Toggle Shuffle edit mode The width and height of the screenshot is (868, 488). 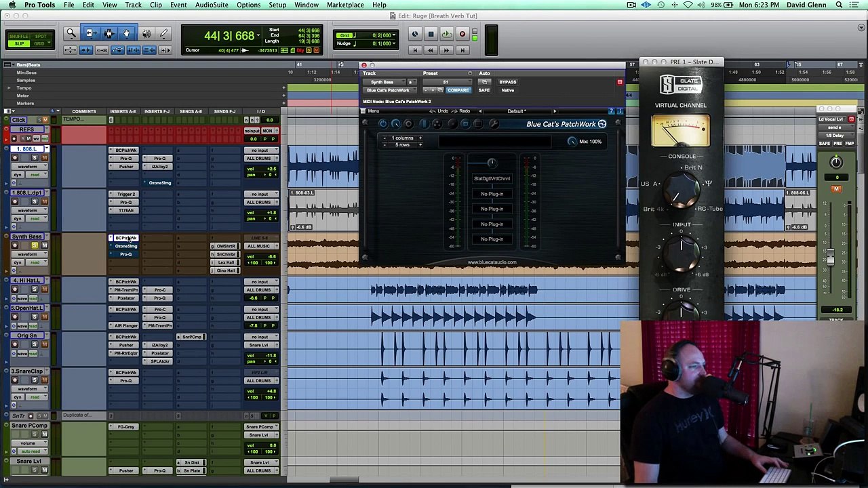coord(19,36)
